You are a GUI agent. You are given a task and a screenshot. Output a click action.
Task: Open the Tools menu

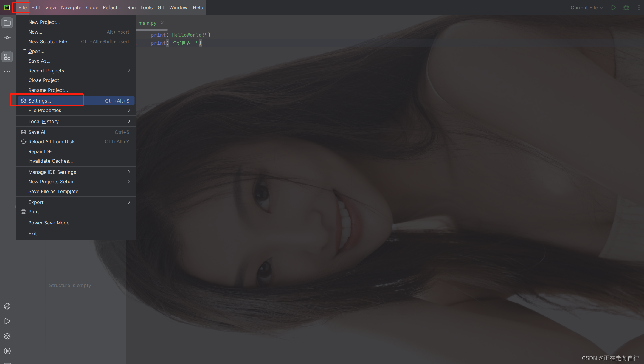point(146,7)
